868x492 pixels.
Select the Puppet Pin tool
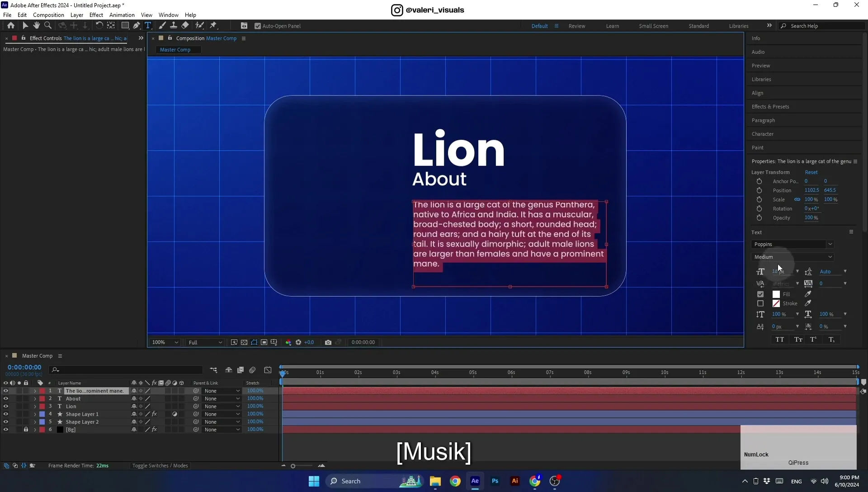(213, 26)
